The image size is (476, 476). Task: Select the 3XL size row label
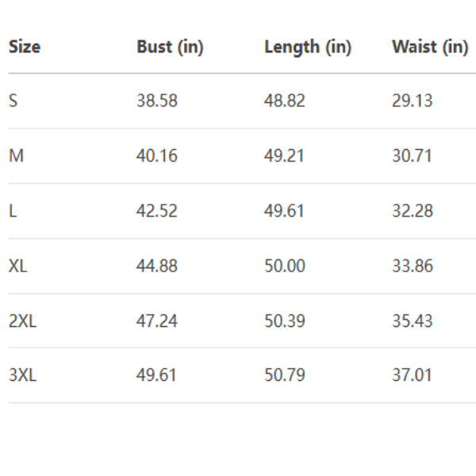point(22,375)
